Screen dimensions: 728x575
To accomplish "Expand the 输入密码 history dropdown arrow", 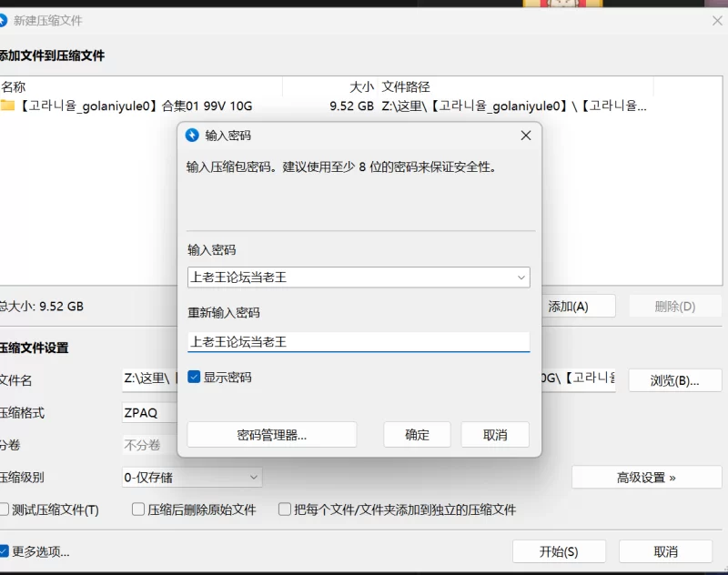I will coord(521,277).
